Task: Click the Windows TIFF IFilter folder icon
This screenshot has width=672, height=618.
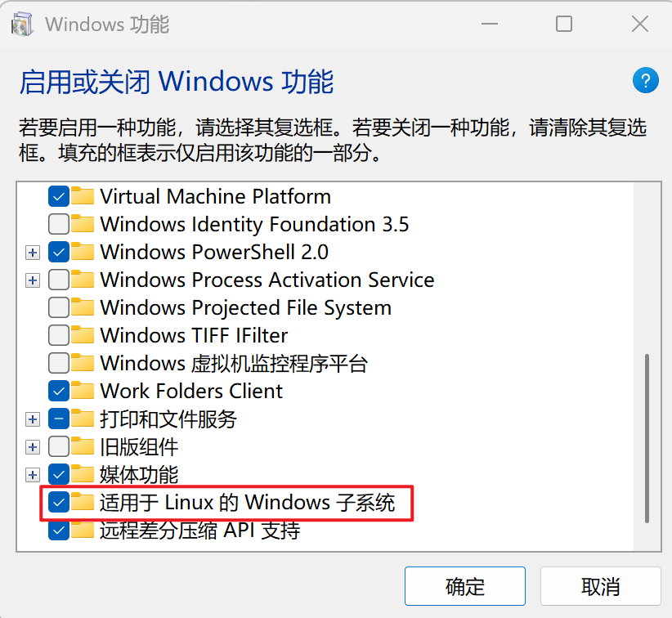Action: coord(83,334)
